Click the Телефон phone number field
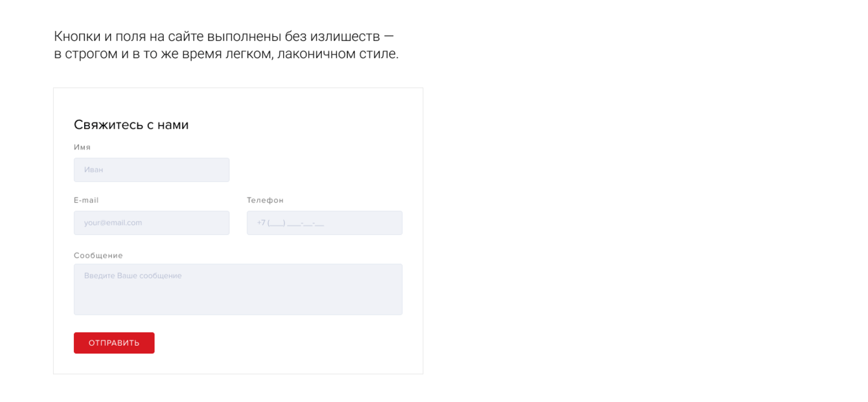This screenshot has height=402, width=868. point(324,223)
